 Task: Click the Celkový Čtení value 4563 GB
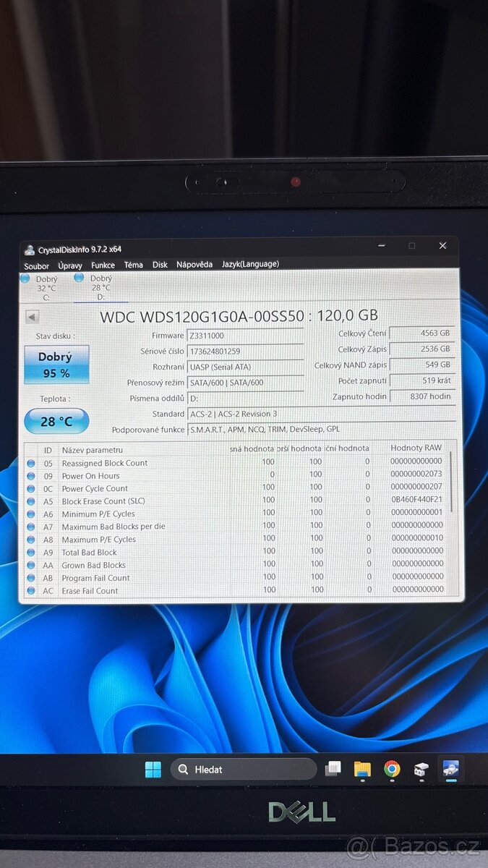click(422, 333)
